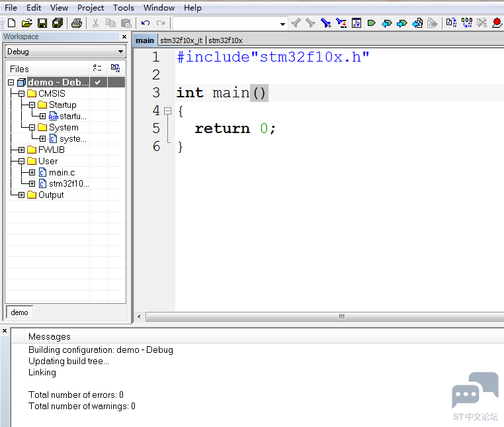Click the Go To line icon
Viewport: 504px width, 427px height.
(x=357, y=23)
